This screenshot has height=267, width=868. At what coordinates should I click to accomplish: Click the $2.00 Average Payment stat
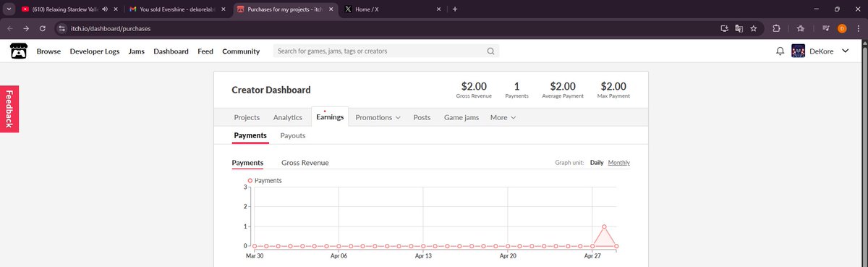[563, 90]
